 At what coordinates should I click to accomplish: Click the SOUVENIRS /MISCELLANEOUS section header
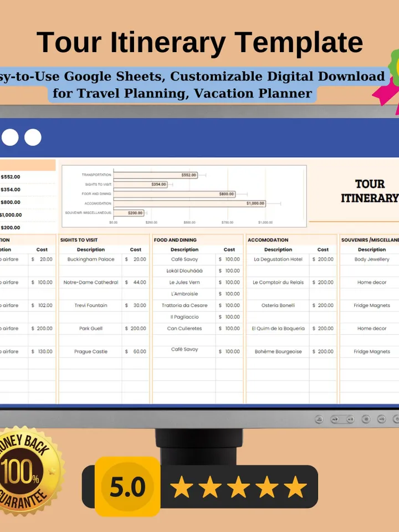pyautogui.click(x=370, y=240)
